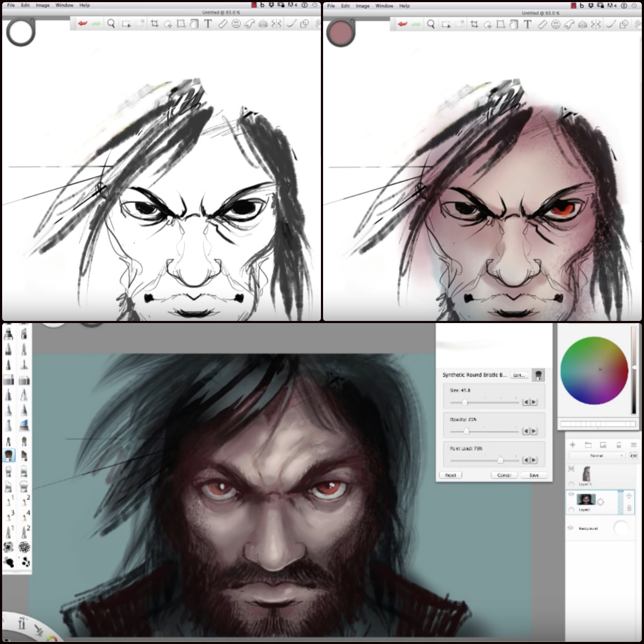Show the hidden top layer via X icon
Image resolution: width=644 pixels, height=644 pixels.
coord(571,469)
